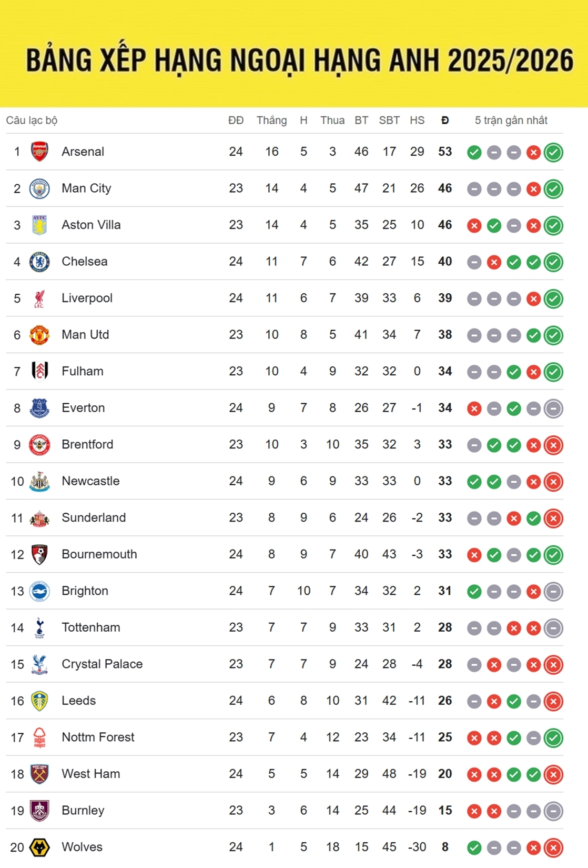Viewport: 588px width, 868px height.
Task: Click the Man Utd club crest
Action: (x=39, y=335)
